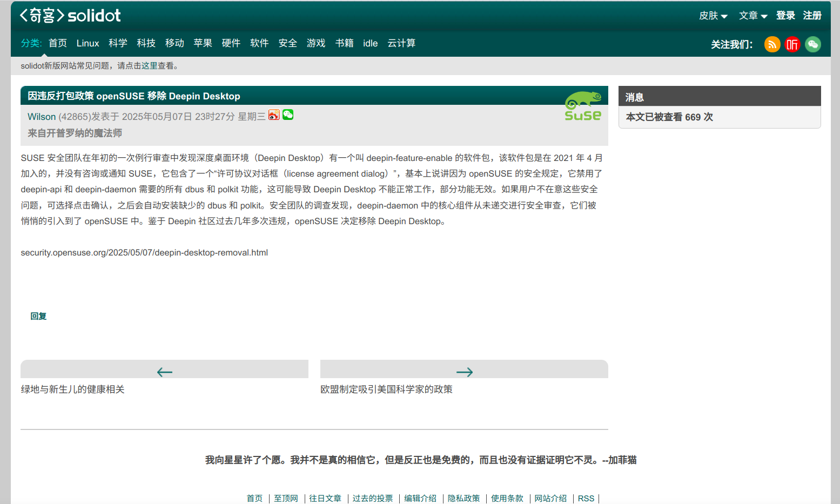This screenshot has height=504, width=840.
Task: Click the 回复 reply link
Action: click(x=38, y=316)
